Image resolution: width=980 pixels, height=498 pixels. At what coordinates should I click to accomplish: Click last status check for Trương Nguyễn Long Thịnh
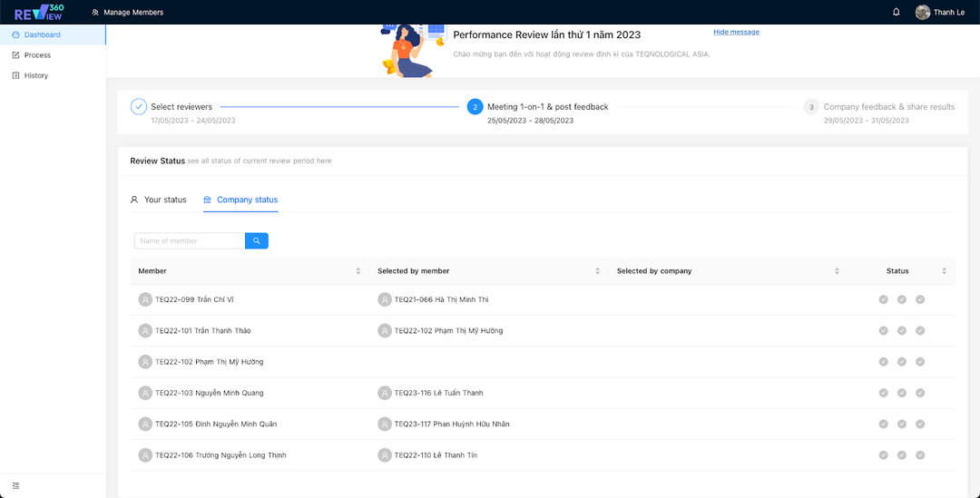pos(920,454)
